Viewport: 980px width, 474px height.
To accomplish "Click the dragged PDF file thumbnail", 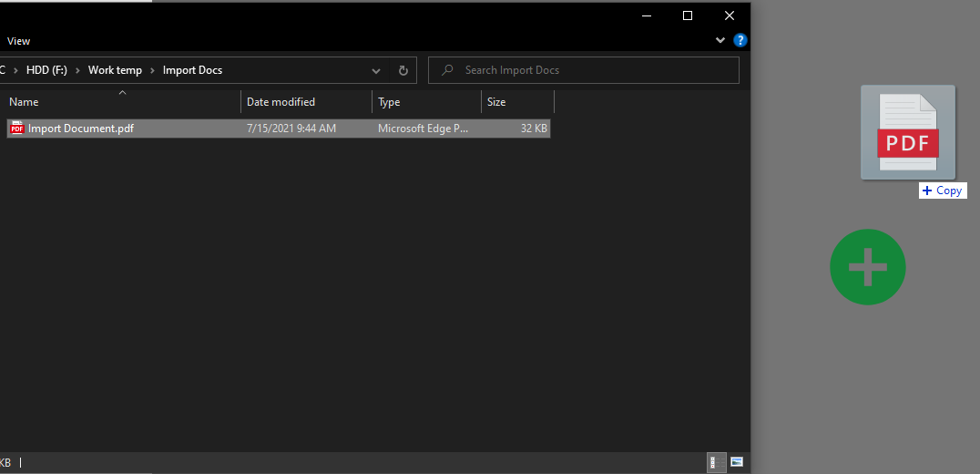I will click(908, 132).
